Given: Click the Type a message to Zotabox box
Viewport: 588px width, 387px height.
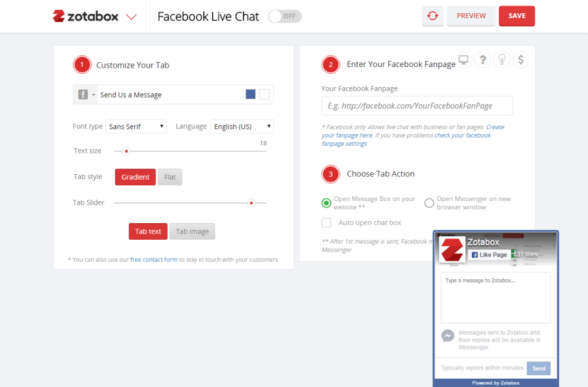Looking at the screenshot, I should [495, 297].
